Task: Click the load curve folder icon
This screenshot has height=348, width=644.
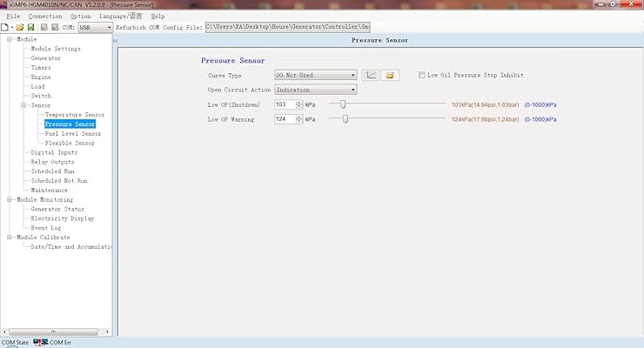Action: 390,75
